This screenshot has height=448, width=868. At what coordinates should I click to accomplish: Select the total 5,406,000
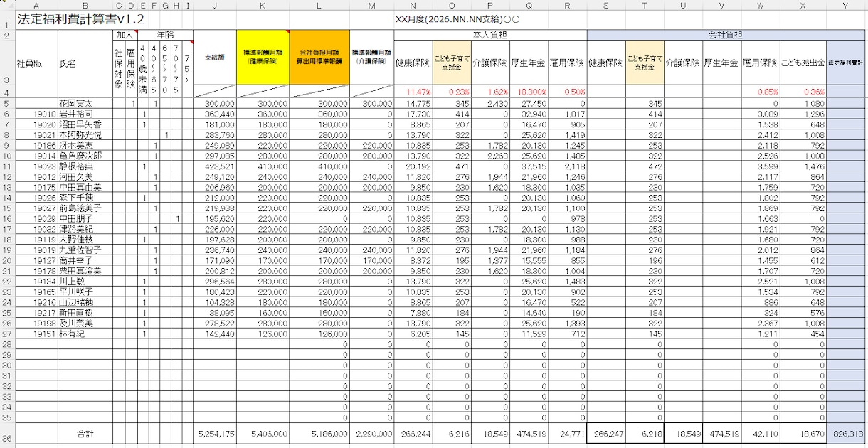click(263, 432)
